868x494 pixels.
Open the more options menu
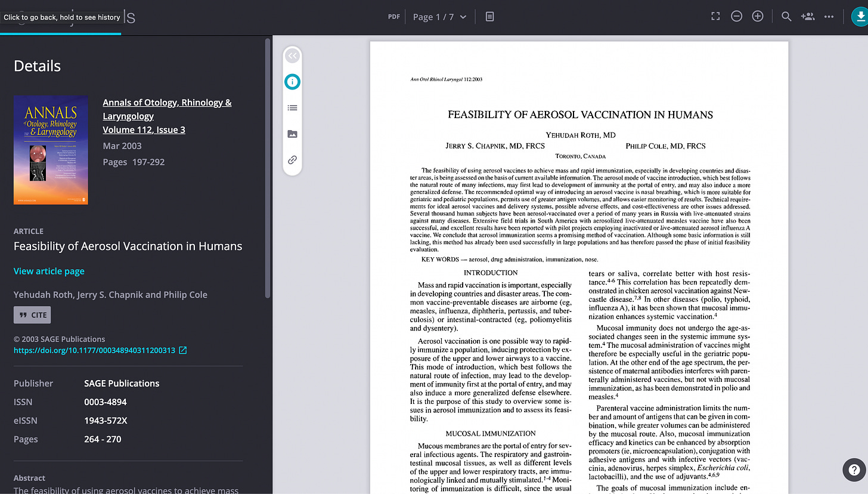coord(829,17)
